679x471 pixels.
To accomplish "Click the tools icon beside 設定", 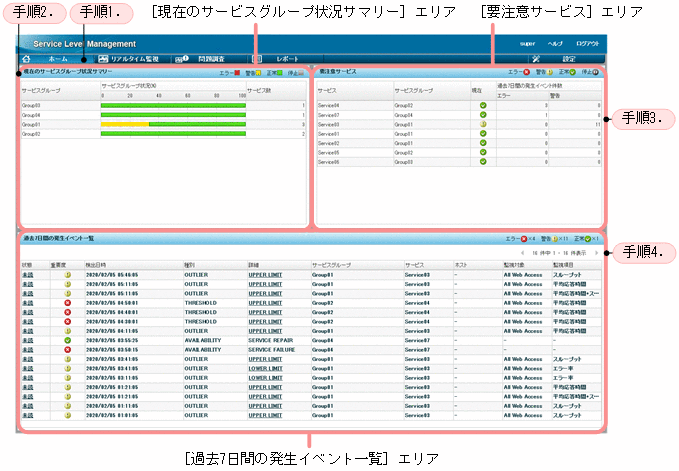I will pos(536,59).
